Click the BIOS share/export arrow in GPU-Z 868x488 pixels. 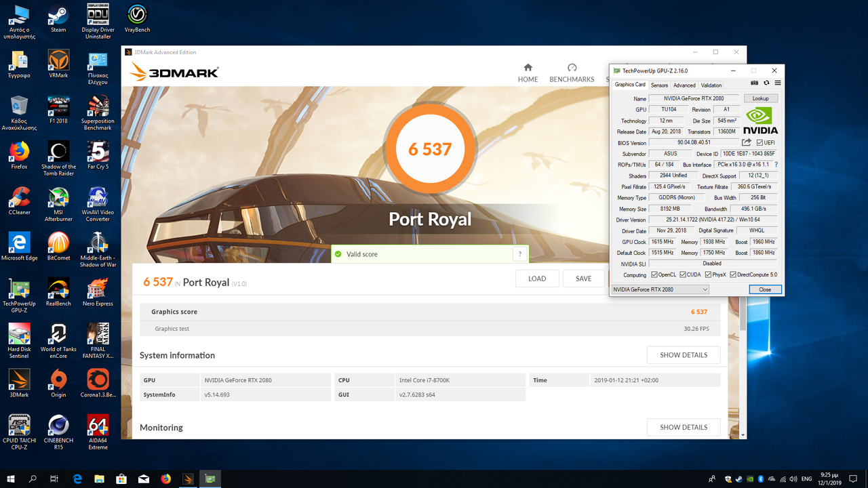747,142
